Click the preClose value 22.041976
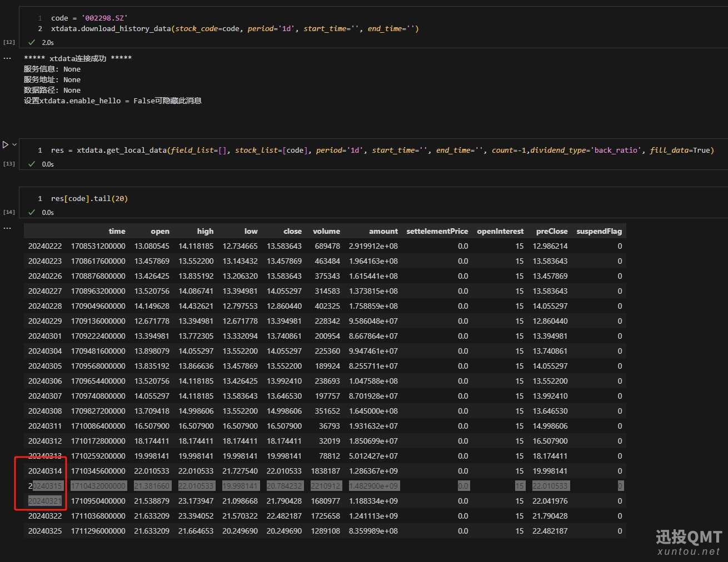The image size is (728, 562). point(550,501)
